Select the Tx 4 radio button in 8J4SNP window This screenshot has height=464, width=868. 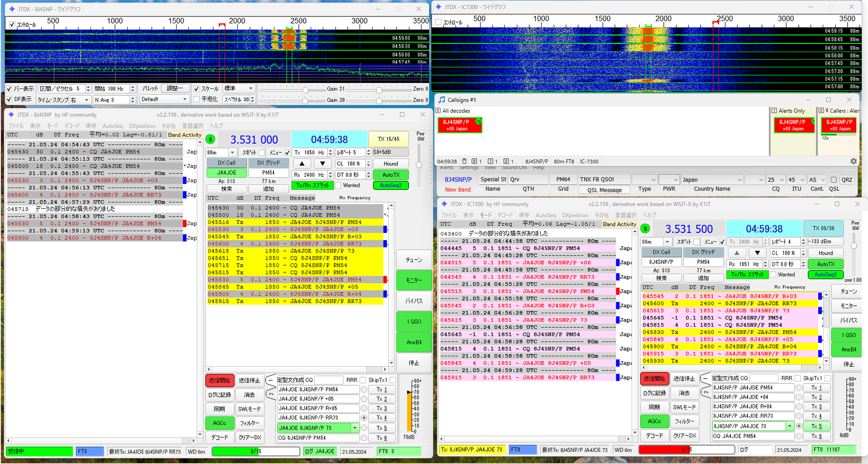point(364,418)
